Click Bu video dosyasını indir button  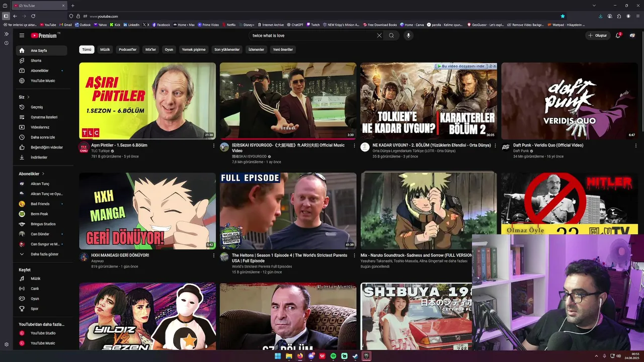coord(461,66)
